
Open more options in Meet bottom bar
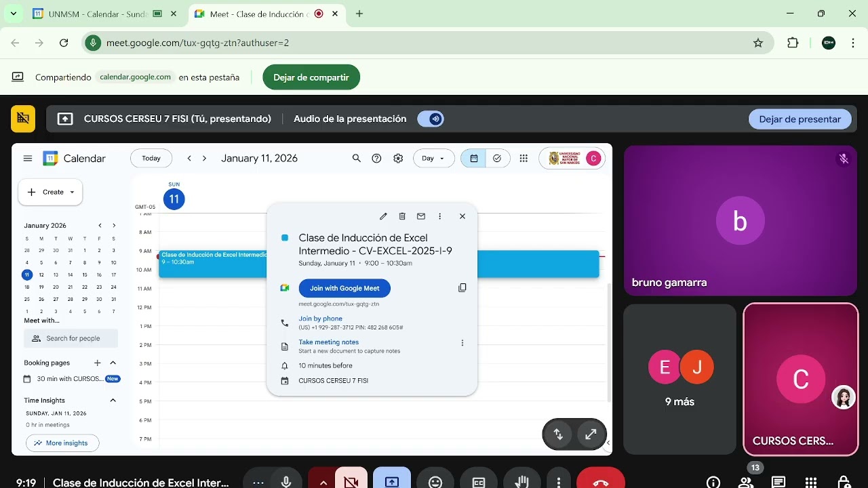tap(559, 482)
